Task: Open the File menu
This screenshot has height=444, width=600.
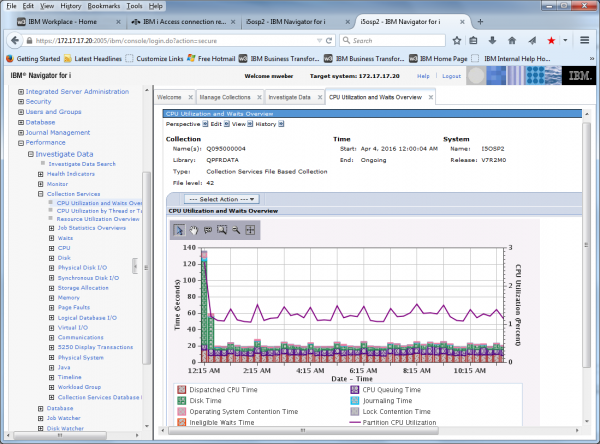Action: point(11,6)
